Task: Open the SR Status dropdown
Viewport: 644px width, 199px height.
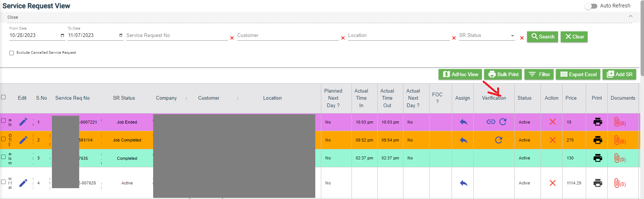Action: [x=512, y=36]
